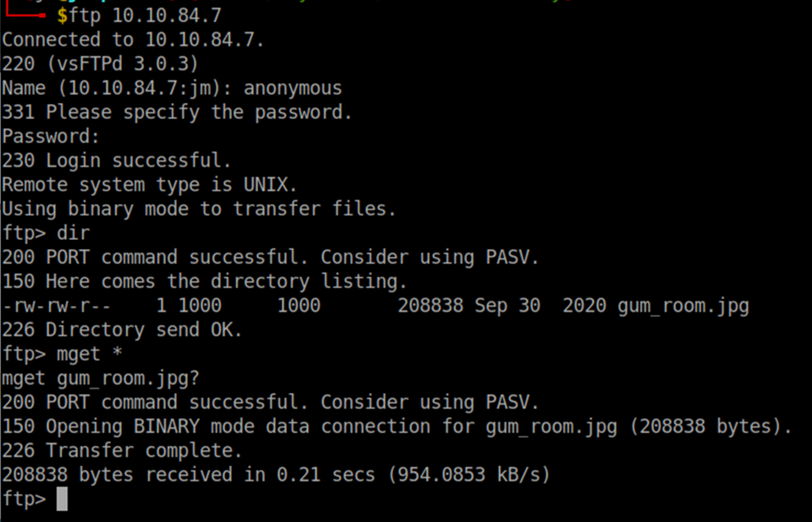Image resolution: width=812 pixels, height=522 pixels.
Task: Click 'Using binary mode to transfer files.' line
Action: (199, 209)
